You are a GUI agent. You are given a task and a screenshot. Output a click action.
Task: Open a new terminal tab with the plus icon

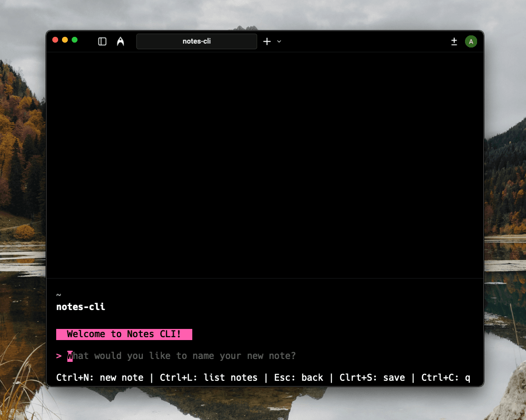[266, 41]
